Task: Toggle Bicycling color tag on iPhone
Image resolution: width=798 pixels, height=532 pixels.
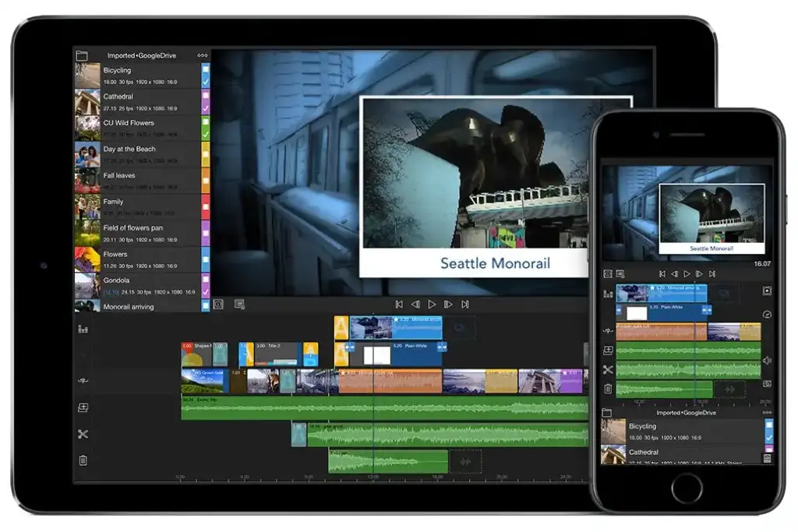Action: coord(769,432)
